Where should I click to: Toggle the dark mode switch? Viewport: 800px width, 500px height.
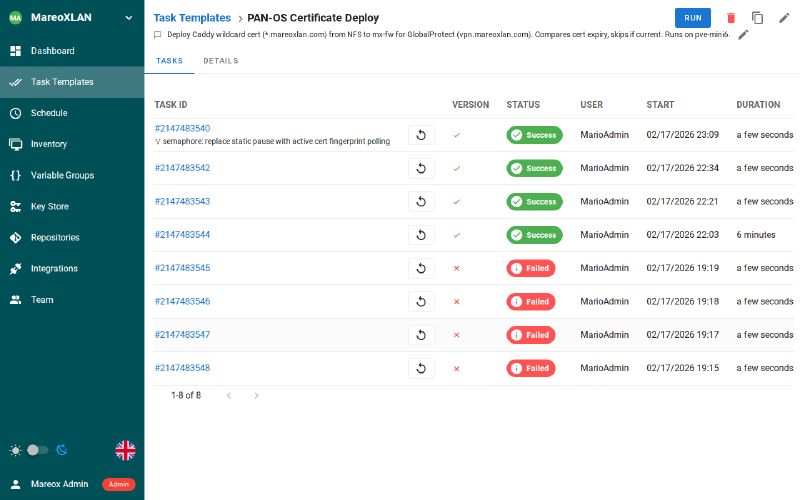(x=37, y=450)
